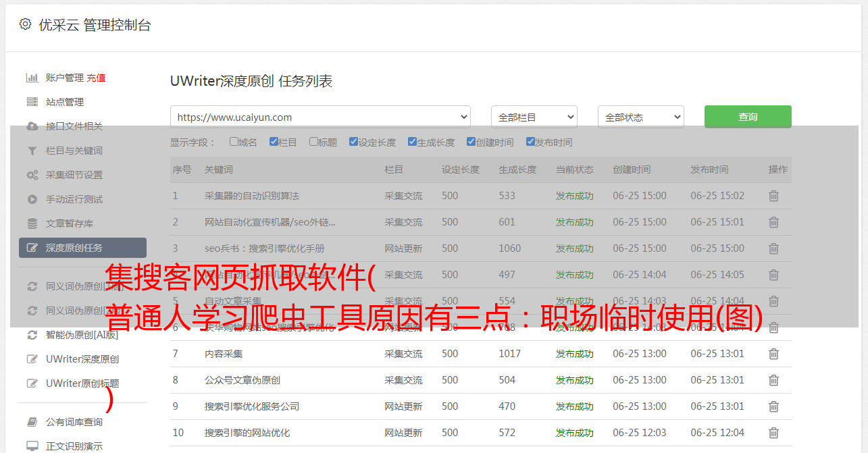The image size is (868, 453).
Task: Delete row 10 搜索引擎的网站优化 via trash icon
Action: (x=773, y=433)
